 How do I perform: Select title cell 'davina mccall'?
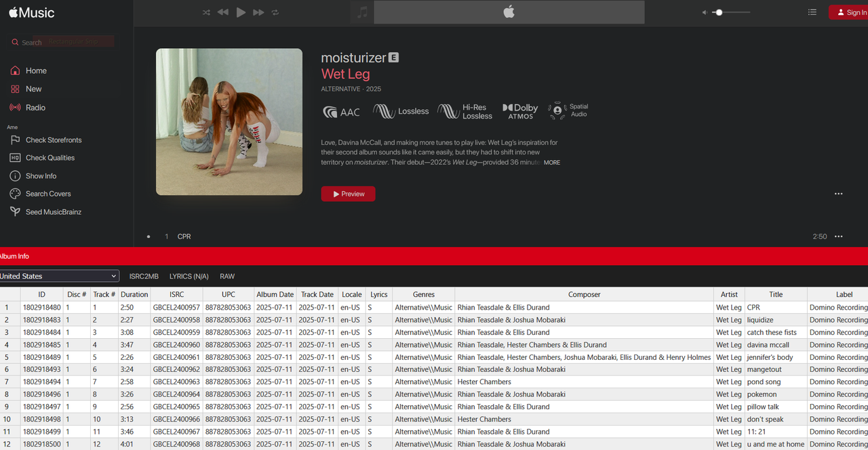point(776,345)
